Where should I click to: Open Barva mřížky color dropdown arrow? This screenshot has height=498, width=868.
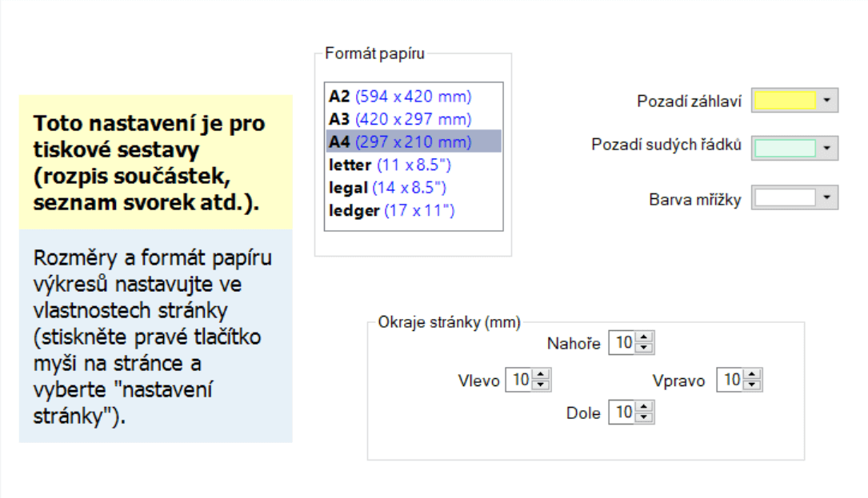click(x=827, y=198)
